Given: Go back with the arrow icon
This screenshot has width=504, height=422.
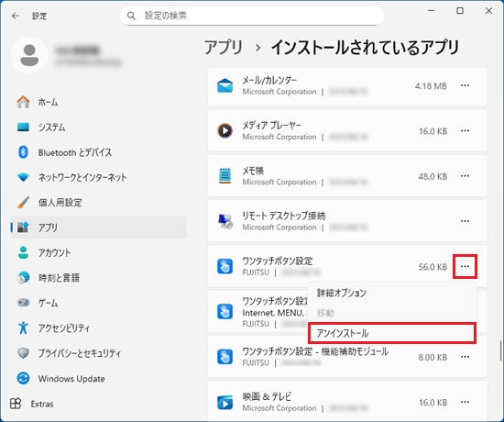Looking at the screenshot, I should [16, 16].
